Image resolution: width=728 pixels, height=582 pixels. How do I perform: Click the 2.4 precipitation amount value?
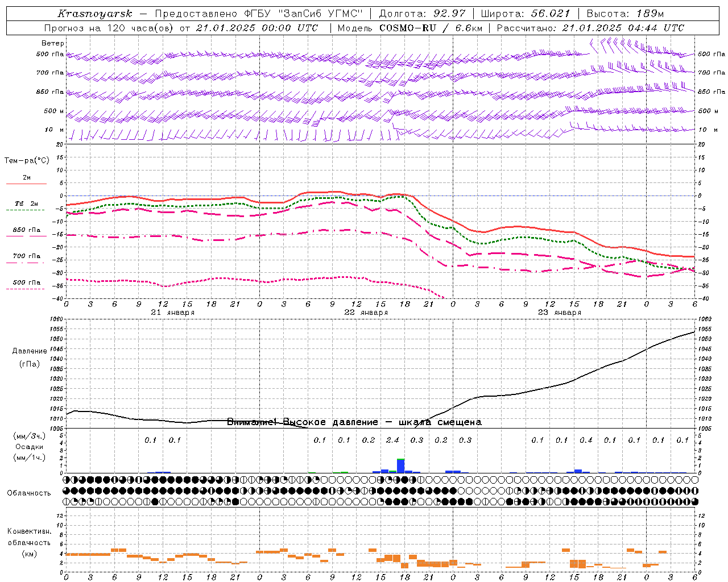392,440
